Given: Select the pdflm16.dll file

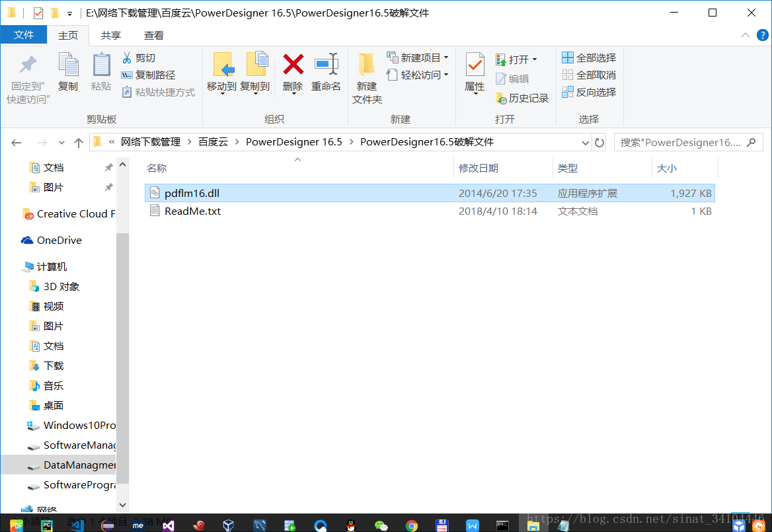Looking at the screenshot, I should click(430, 194).
